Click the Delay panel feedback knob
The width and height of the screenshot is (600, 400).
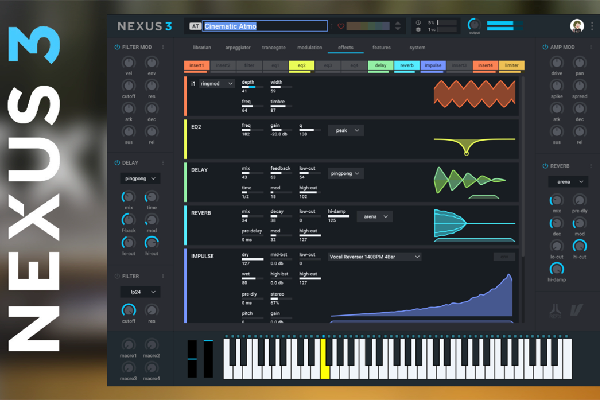click(x=129, y=220)
